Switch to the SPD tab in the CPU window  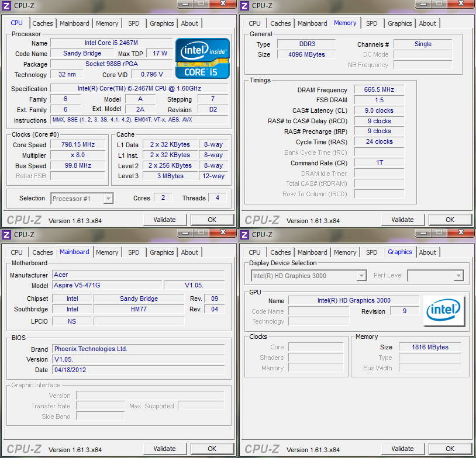133,23
